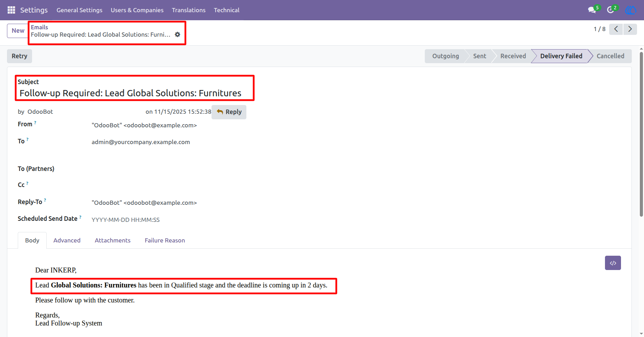Click the help mark next to To

[x=28, y=139]
